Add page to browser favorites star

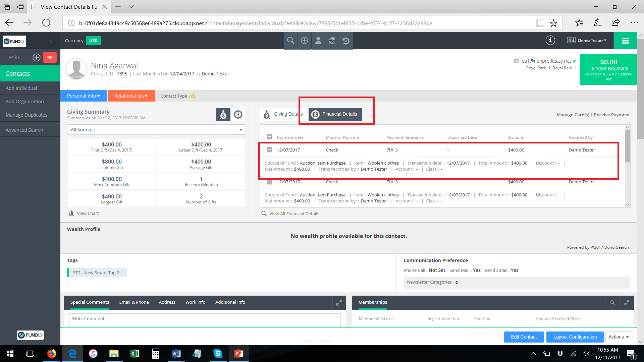click(x=553, y=23)
